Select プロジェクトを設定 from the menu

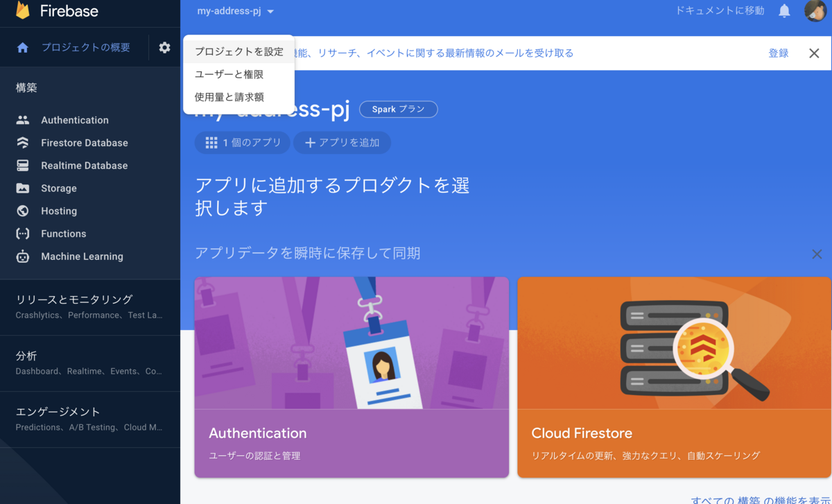[239, 51]
